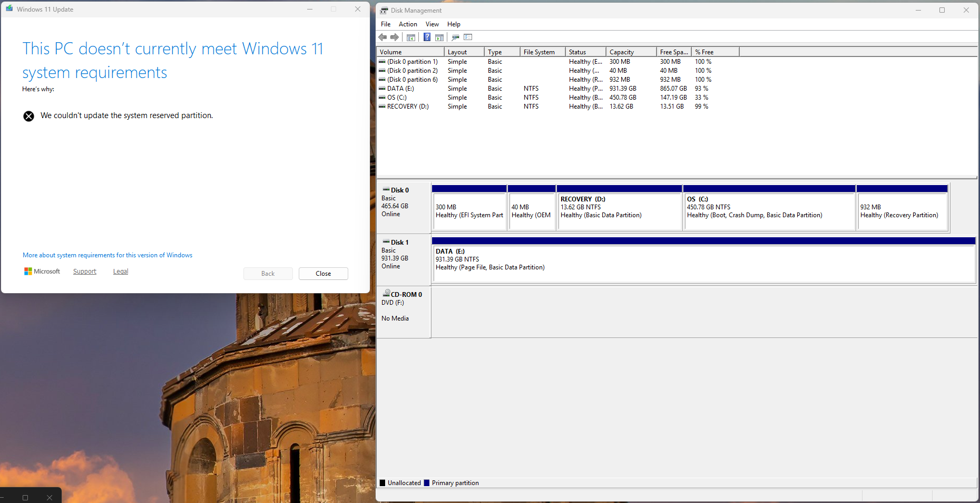
Task: Sort volumes by clicking the Capacity column header
Action: (630, 52)
